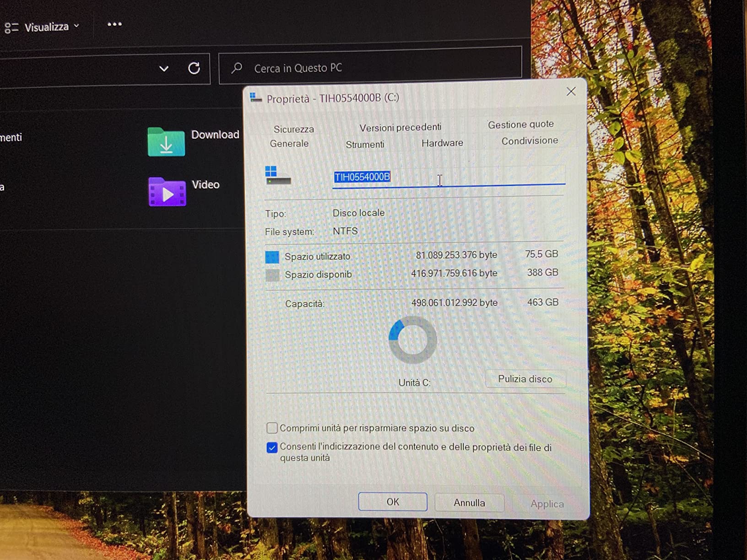Open the Visualizza view menu
Viewport: 747px width, 560px height.
click(42, 27)
